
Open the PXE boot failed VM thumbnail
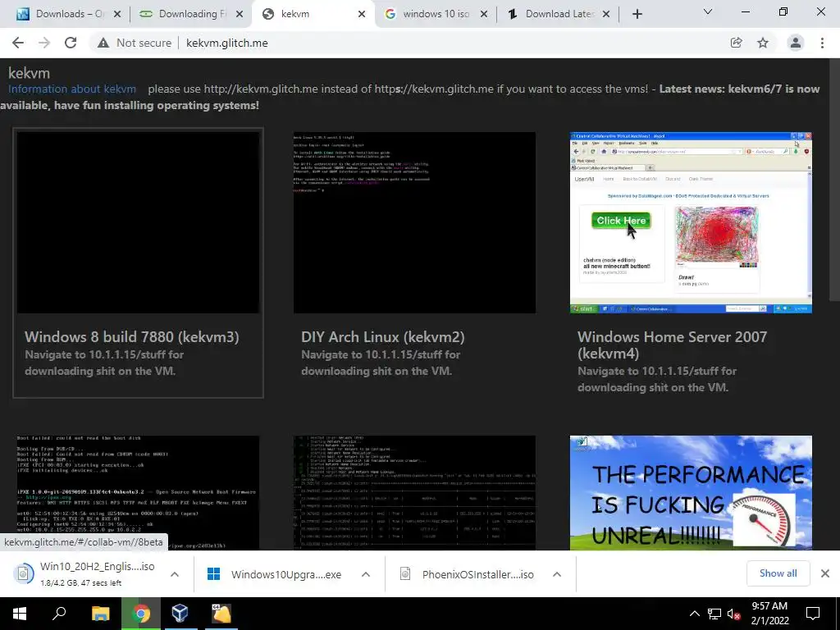[x=138, y=492]
